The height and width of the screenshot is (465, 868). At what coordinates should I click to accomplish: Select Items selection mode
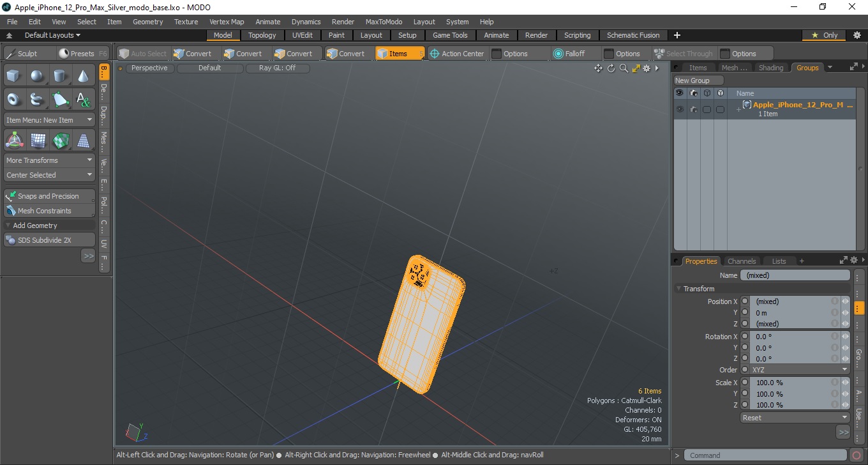tap(400, 54)
